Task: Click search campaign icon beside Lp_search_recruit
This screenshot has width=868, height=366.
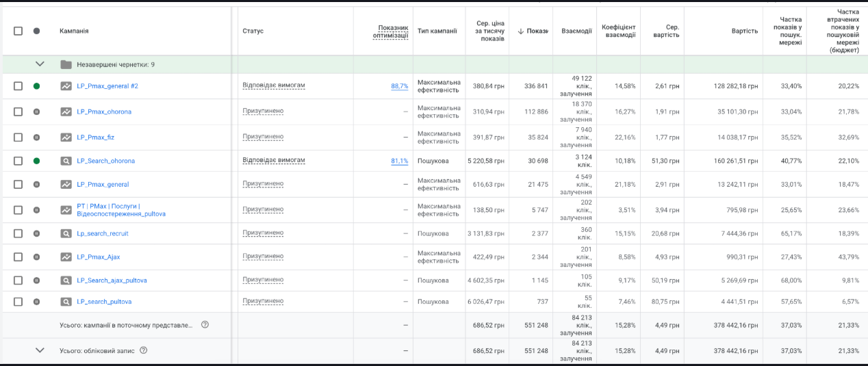Action: click(66, 233)
